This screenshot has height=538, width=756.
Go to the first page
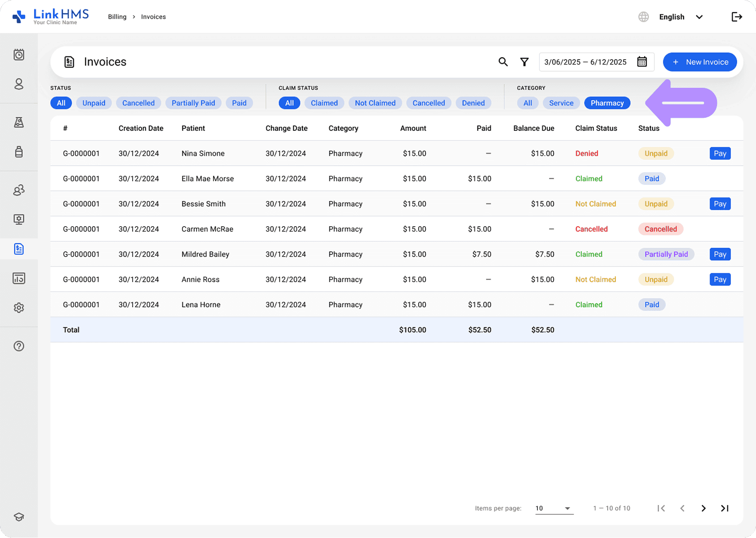pos(661,508)
